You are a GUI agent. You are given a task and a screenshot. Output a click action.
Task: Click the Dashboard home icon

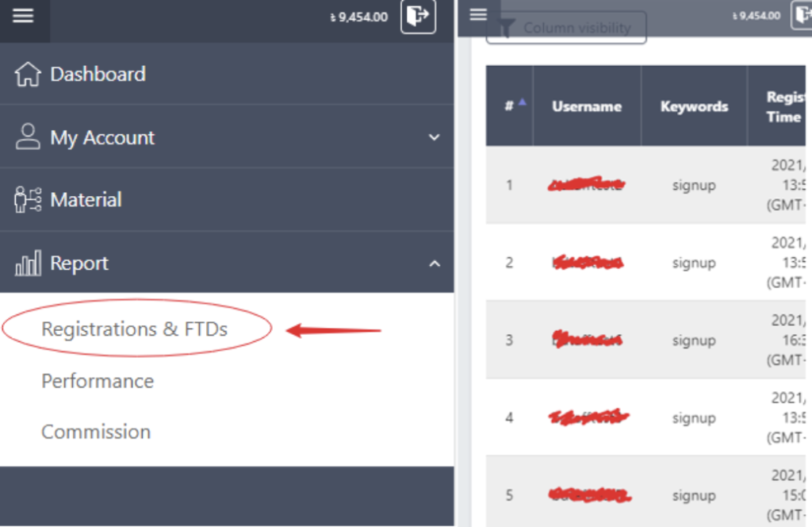click(28, 74)
